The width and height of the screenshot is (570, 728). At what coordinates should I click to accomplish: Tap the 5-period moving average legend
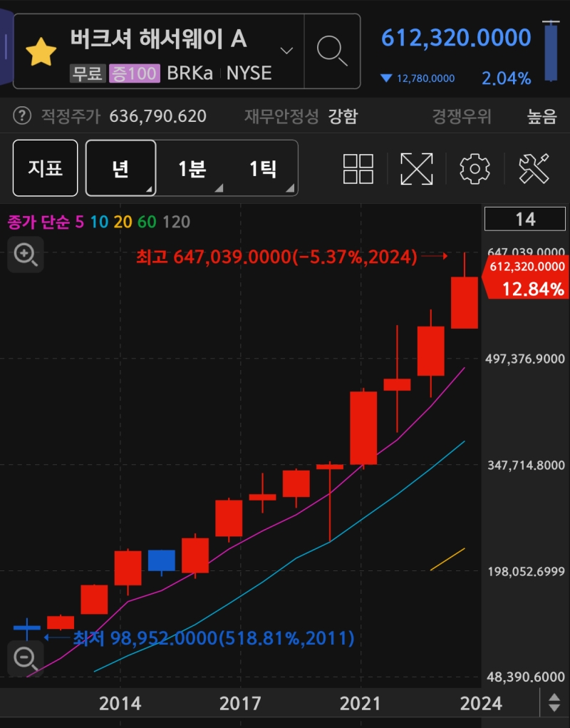click(79, 222)
